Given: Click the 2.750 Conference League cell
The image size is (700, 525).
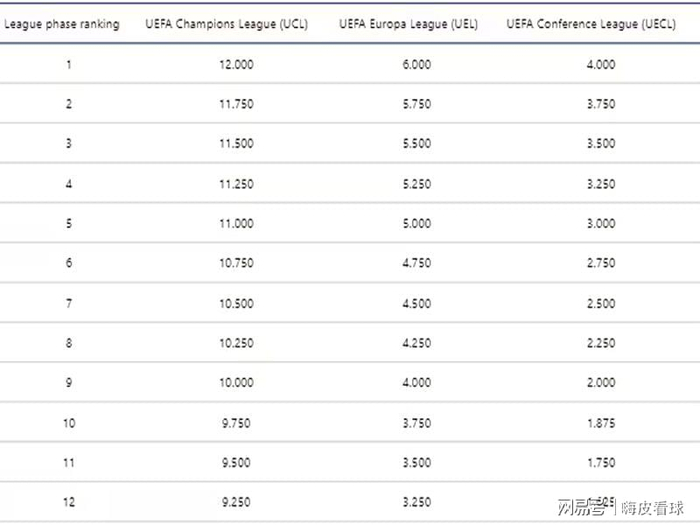Looking at the screenshot, I should pos(601,263).
